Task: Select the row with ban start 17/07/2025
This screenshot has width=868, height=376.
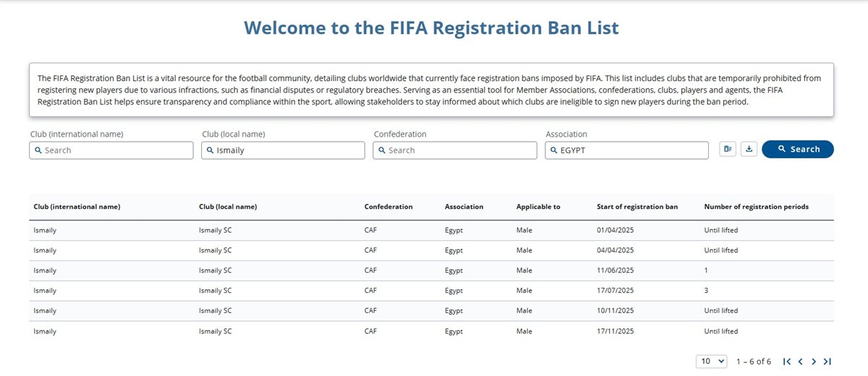Action: point(431,291)
